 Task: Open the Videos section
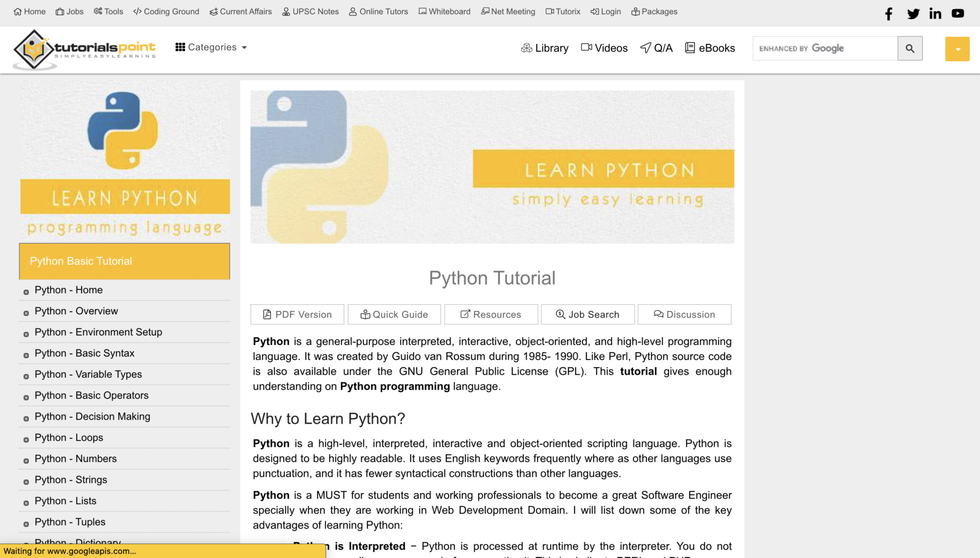pyautogui.click(x=604, y=47)
